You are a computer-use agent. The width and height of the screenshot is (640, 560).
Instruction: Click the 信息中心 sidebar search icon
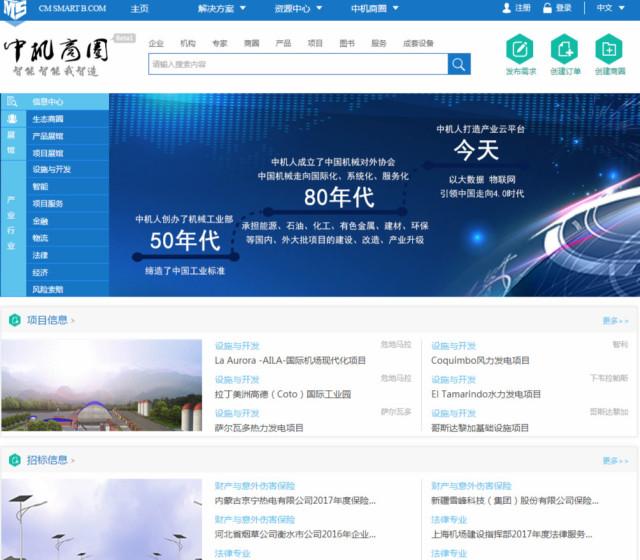(x=12, y=102)
